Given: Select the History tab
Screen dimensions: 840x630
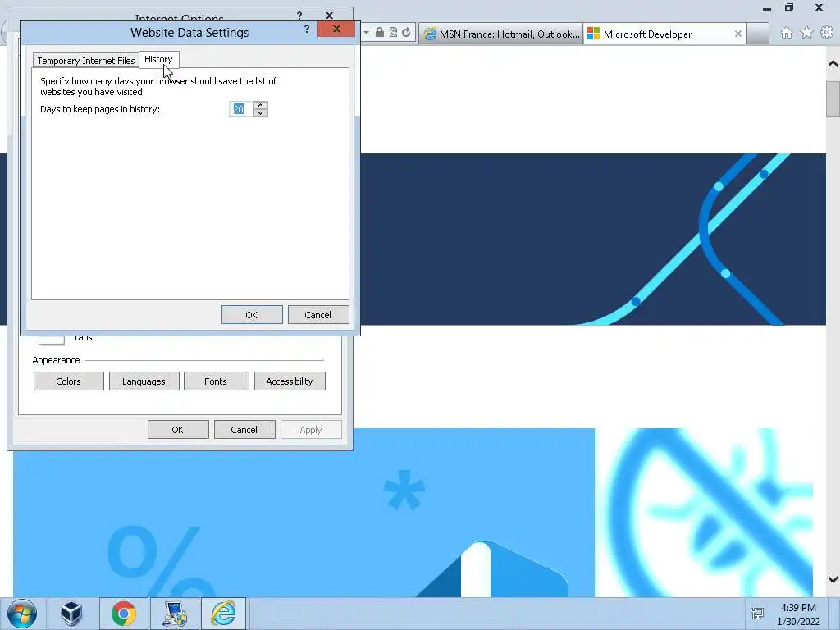Looking at the screenshot, I should 158,59.
